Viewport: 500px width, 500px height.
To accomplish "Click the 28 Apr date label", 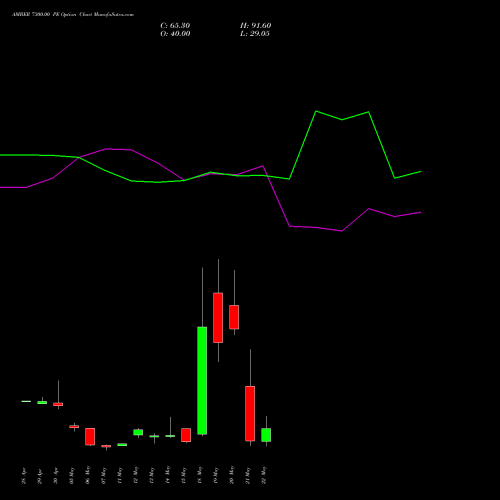I will [24, 476].
